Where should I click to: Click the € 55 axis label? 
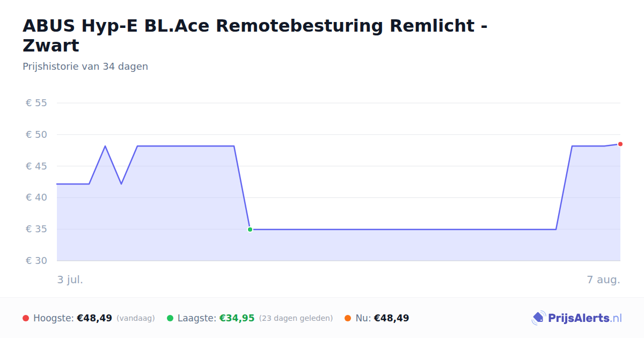click(36, 103)
